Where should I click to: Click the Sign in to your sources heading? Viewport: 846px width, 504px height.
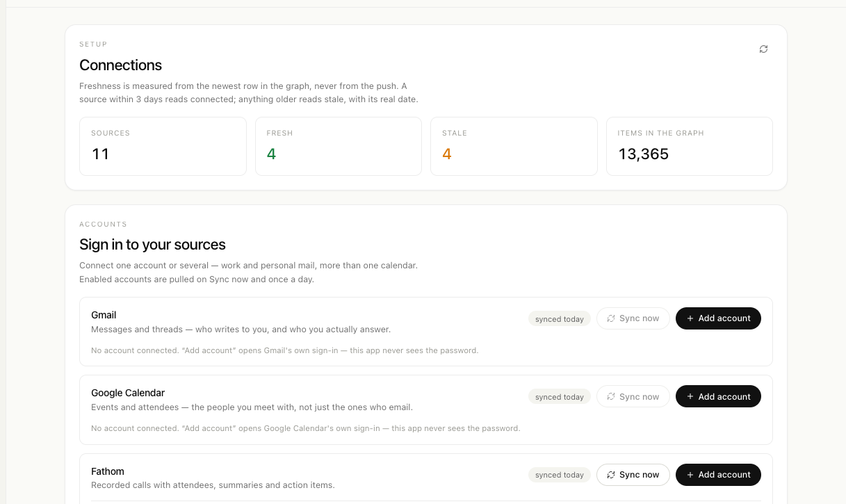click(152, 245)
